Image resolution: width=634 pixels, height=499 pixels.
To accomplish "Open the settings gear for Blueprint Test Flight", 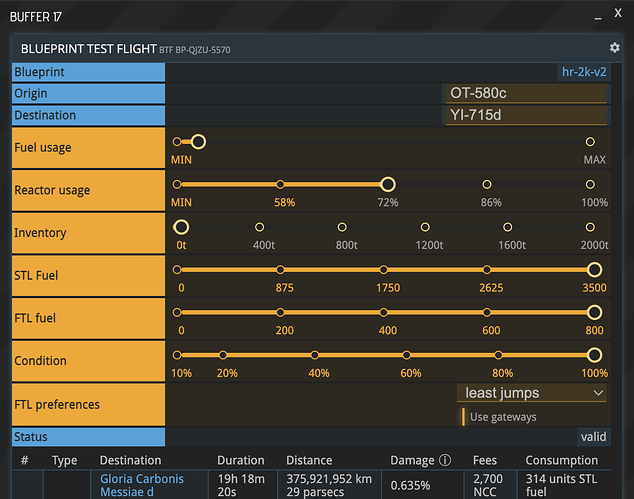I will click(x=614, y=48).
